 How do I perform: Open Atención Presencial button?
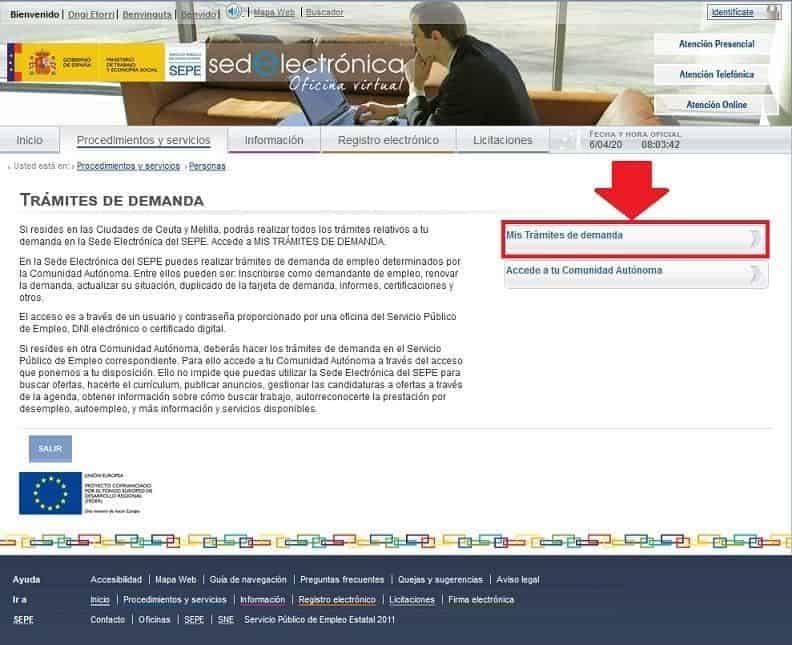click(x=716, y=44)
